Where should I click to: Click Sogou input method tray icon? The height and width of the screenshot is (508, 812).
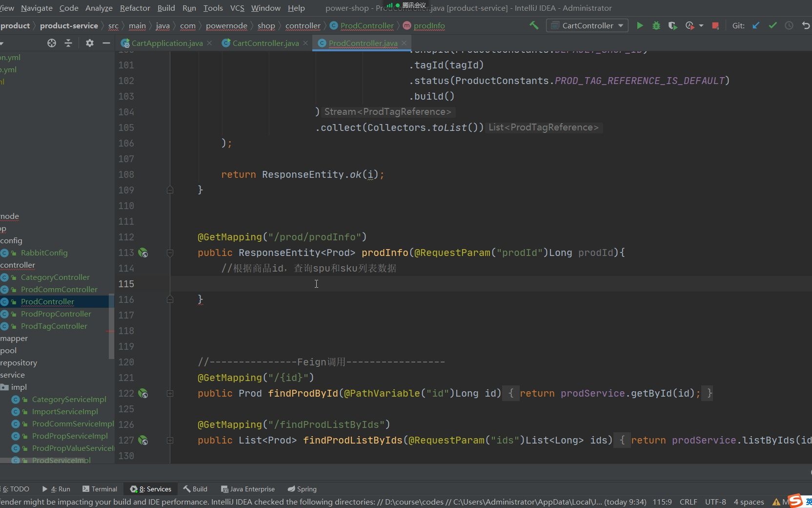[795, 501]
